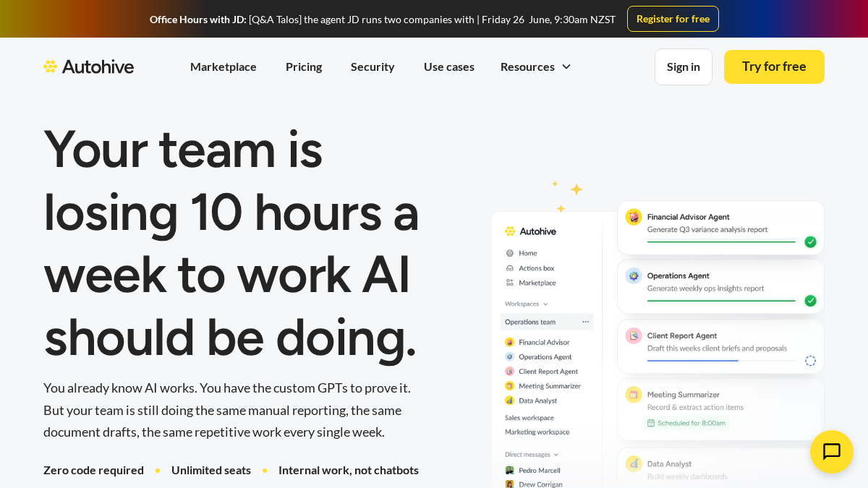Click 'Unlimited seats' text
The image size is (868, 488).
pyautogui.click(x=211, y=470)
